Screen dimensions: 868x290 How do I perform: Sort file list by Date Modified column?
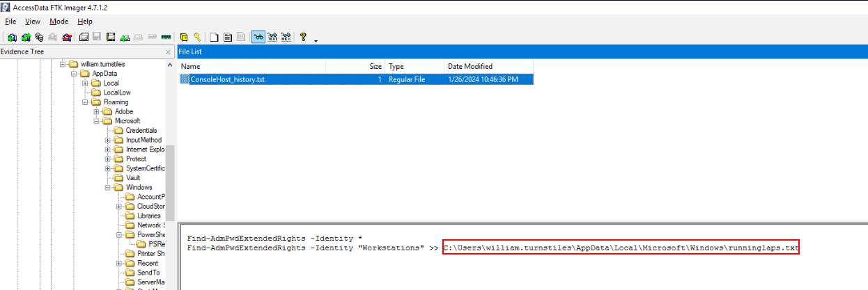coord(489,66)
